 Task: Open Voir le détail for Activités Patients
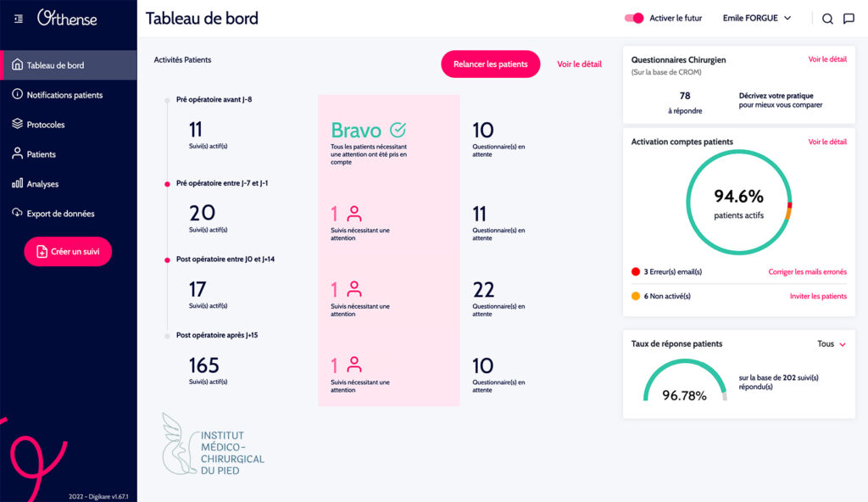click(x=579, y=64)
